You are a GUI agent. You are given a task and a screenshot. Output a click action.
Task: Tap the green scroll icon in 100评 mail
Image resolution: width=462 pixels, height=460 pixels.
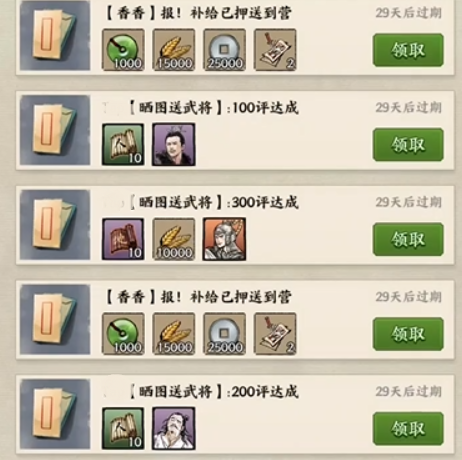tap(123, 144)
